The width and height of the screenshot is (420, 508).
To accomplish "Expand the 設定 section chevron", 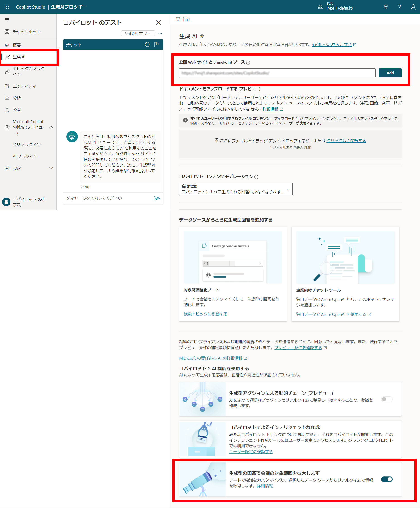I will click(51, 168).
